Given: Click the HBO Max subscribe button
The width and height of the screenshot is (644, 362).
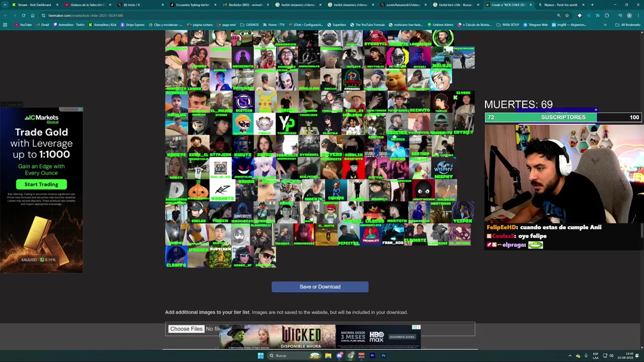Looking at the screenshot, I should (401, 337).
